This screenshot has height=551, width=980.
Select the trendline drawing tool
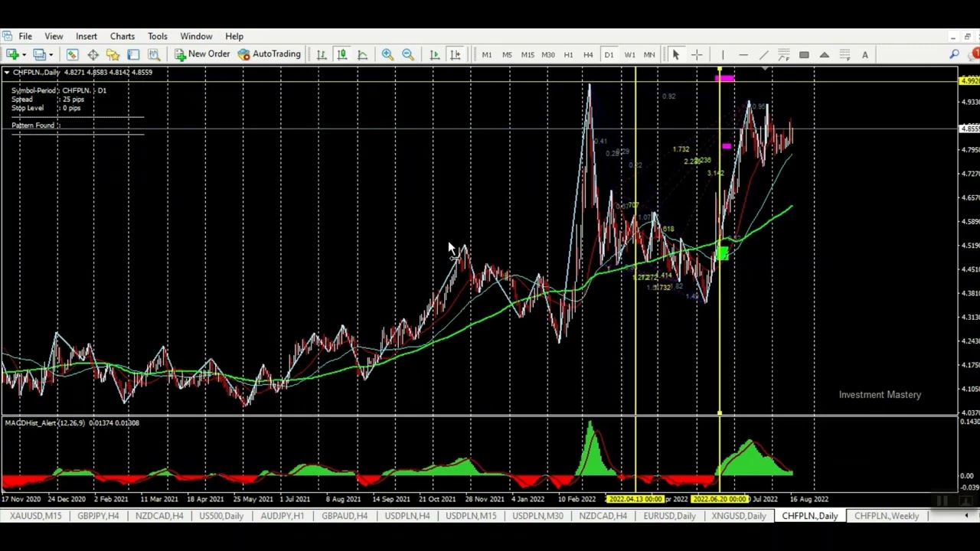(763, 54)
